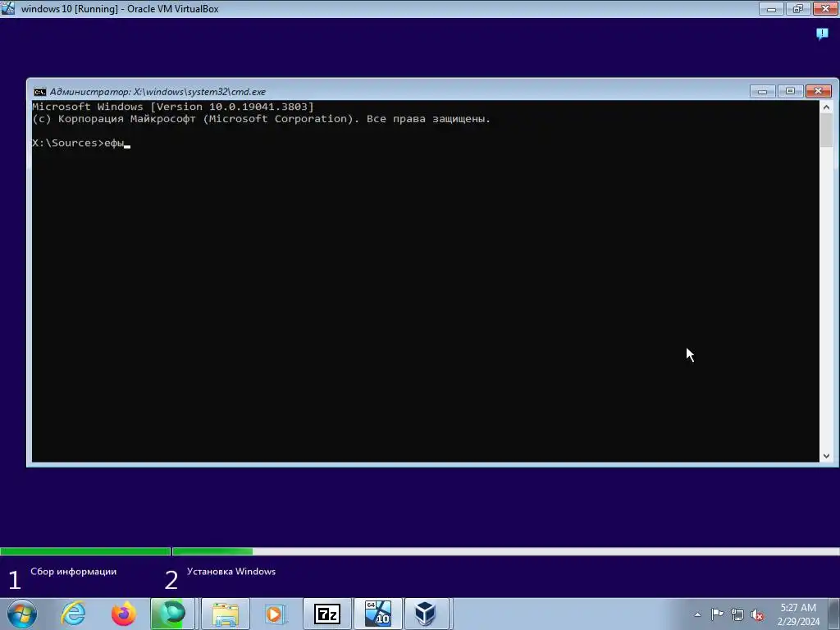840x630 pixels.
Task: Open 7-Zip from the taskbar
Action: [x=327, y=614]
